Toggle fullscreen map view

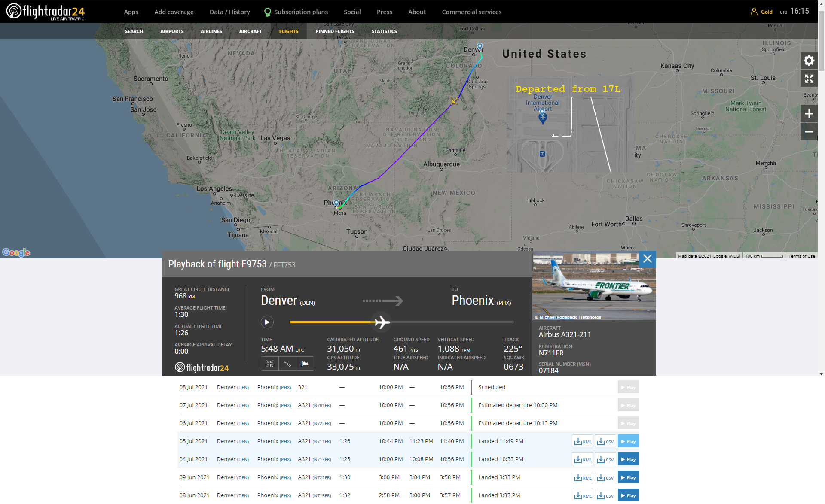[809, 79]
